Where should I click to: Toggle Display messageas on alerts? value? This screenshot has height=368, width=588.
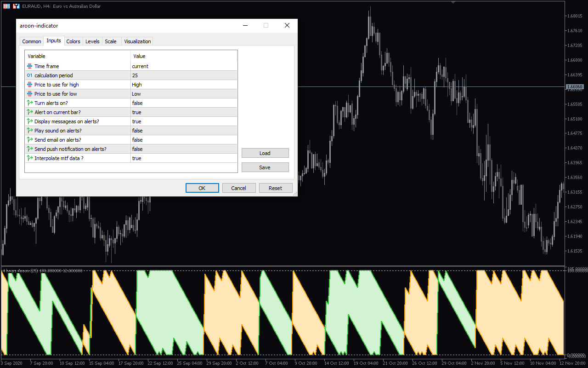[184, 121]
